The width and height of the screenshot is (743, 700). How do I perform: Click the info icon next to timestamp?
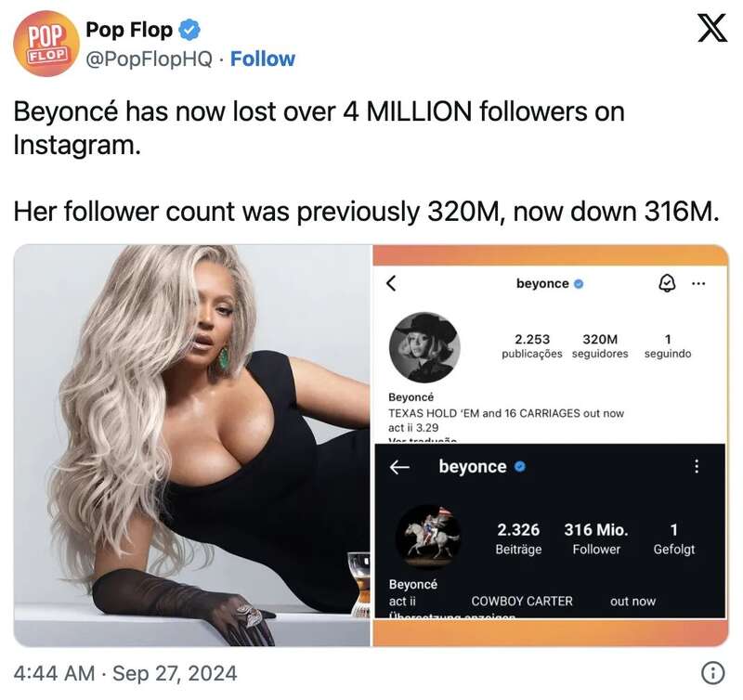pyautogui.click(x=712, y=673)
